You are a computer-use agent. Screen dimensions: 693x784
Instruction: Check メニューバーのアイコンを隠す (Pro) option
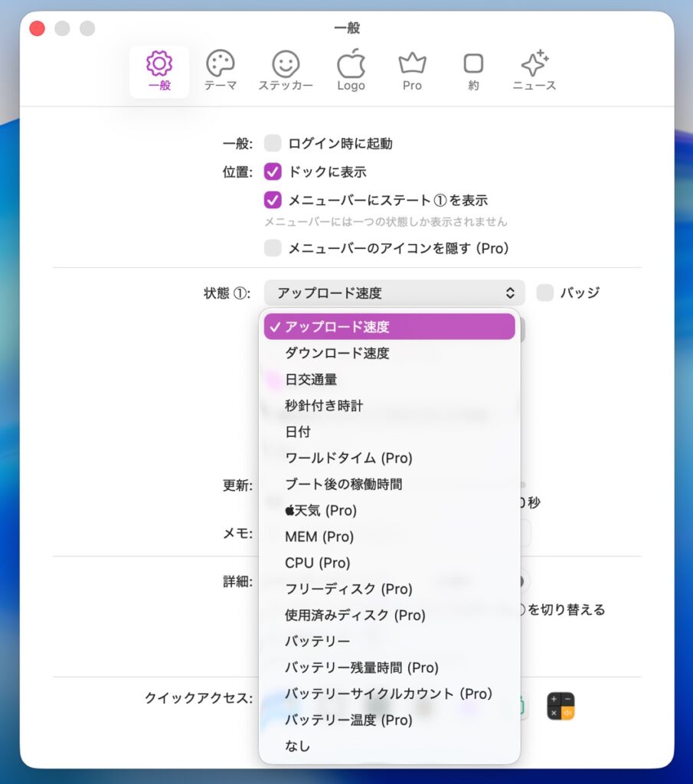[x=273, y=248]
